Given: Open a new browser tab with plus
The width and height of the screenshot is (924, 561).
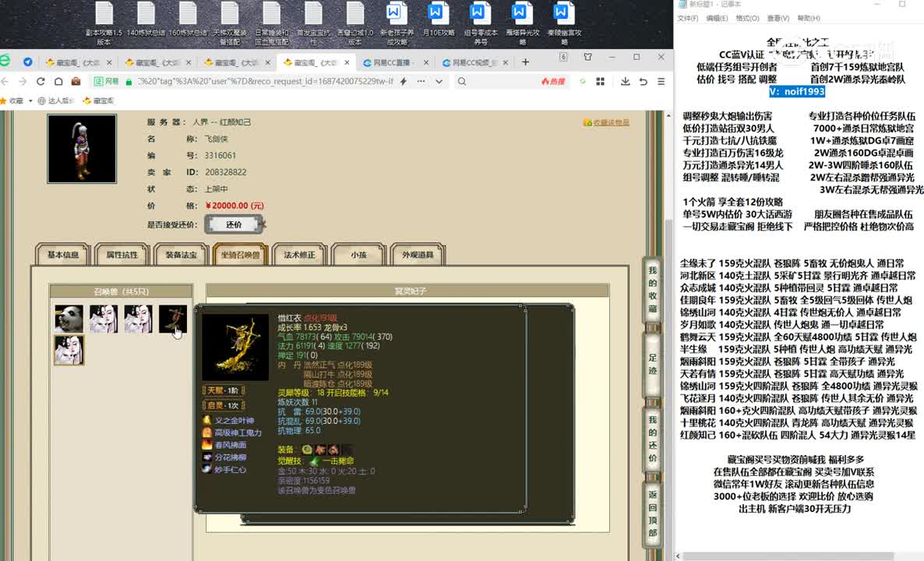Looking at the screenshot, I should [525, 62].
